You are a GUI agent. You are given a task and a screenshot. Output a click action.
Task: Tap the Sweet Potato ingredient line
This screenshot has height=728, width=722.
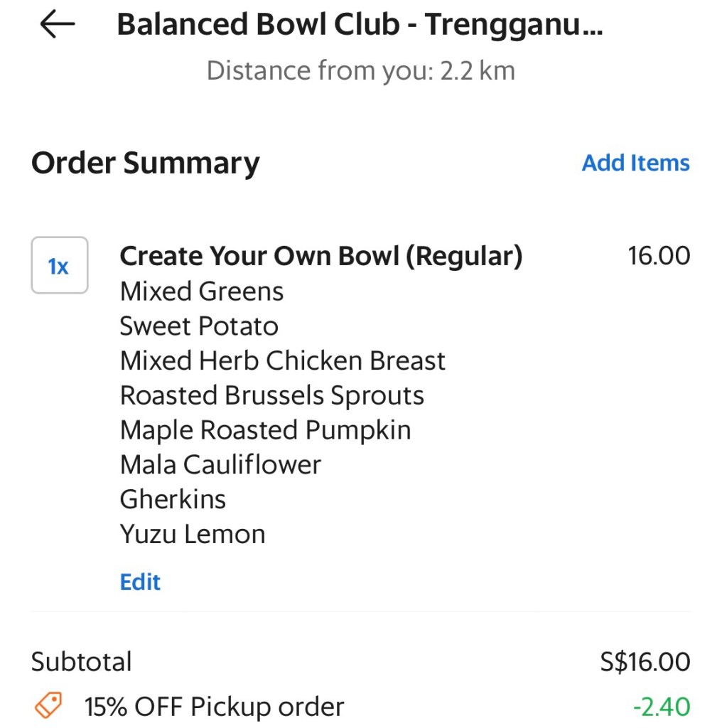click(x=199, y=326)
